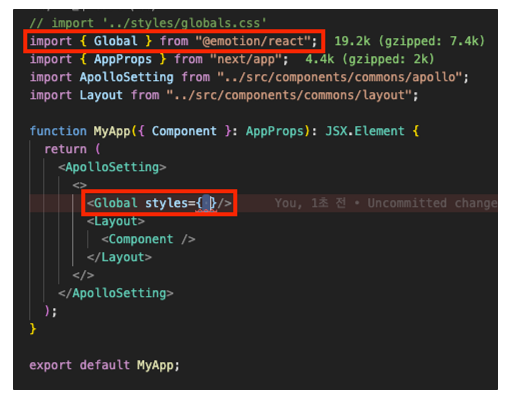Click the 19.2k gzipped size annotation

tap(409, 41)
